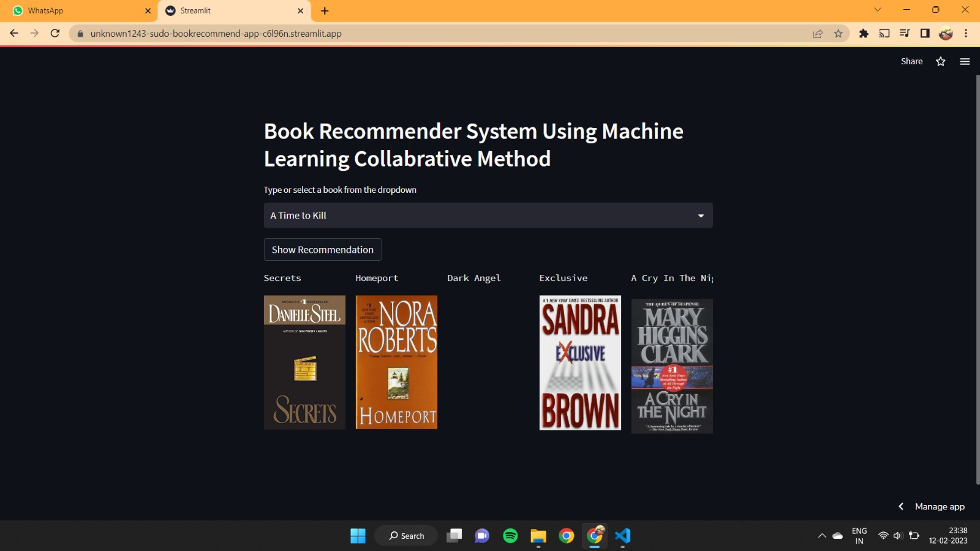Image resolution: width=980 pixels, height=551 pixels.
Task: Click the Secrets title text
Action: click(282, 278)
